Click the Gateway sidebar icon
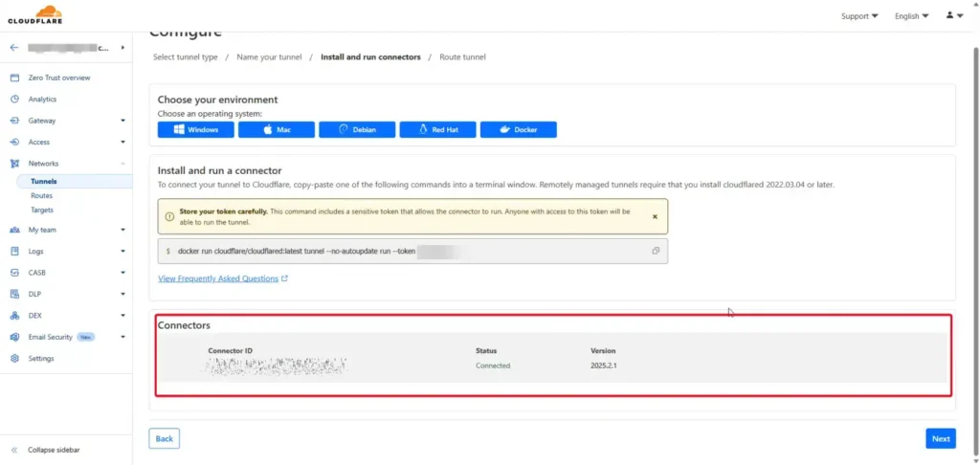 tap(15, 121)
